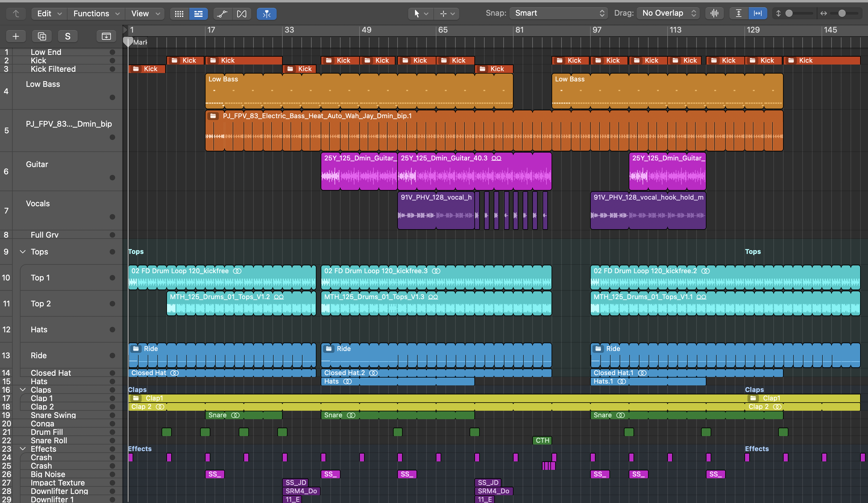Image resolution: width=868 pixels, height=503 pixels.
Task: Click bar 113 in the ruler
Action: coord(675,30)
